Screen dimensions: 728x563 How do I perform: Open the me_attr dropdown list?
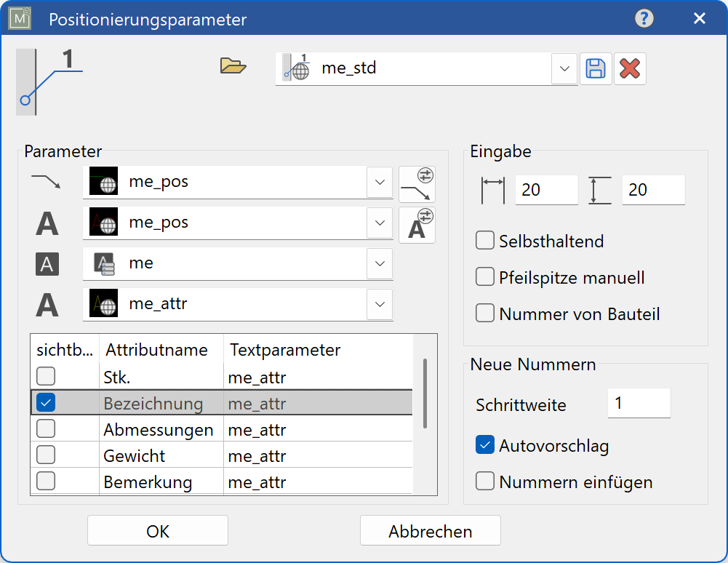(x=380, y=304)
